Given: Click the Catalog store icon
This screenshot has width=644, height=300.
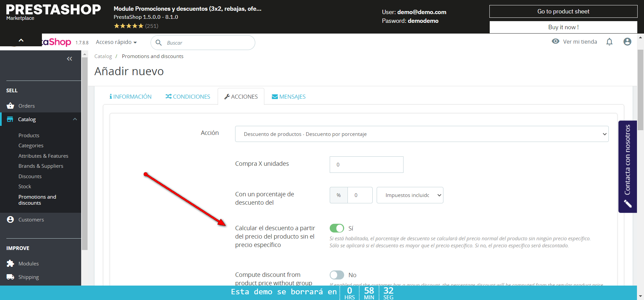Looking at the screenshot, I should click(10, 119).
